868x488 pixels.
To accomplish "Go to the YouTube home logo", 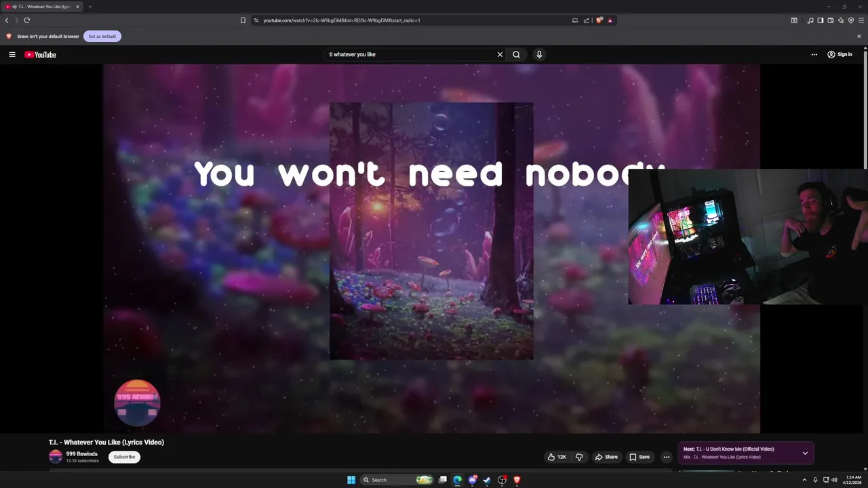I will click(41, 54).
